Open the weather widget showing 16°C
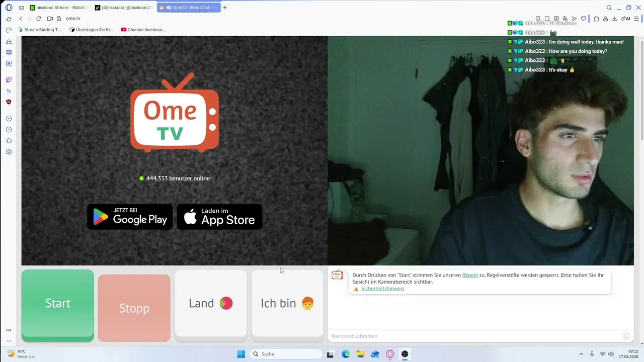 [21, 354]
